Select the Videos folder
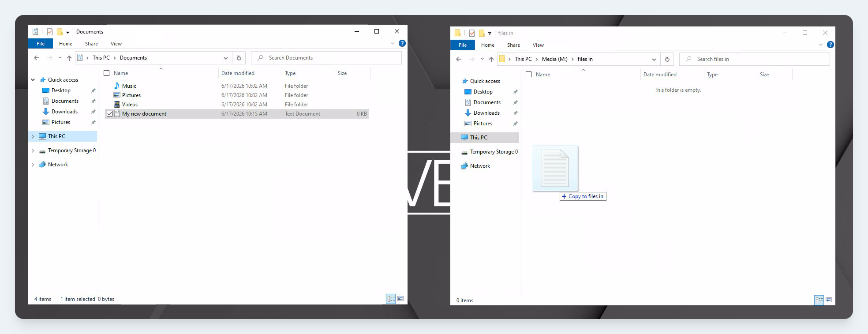This screenshot has width=868, height=334. click(130, 105)
